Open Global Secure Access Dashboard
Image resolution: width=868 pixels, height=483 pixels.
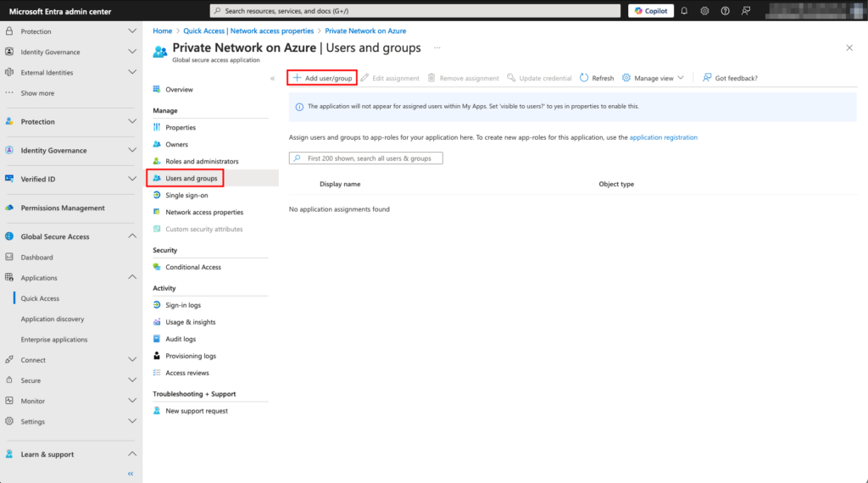tap(36, 258)
